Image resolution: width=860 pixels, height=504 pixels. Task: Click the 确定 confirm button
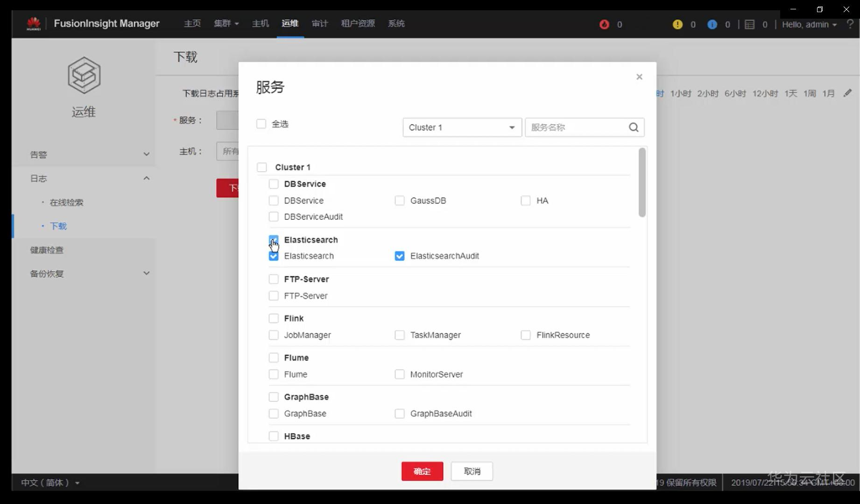(422, 471)
